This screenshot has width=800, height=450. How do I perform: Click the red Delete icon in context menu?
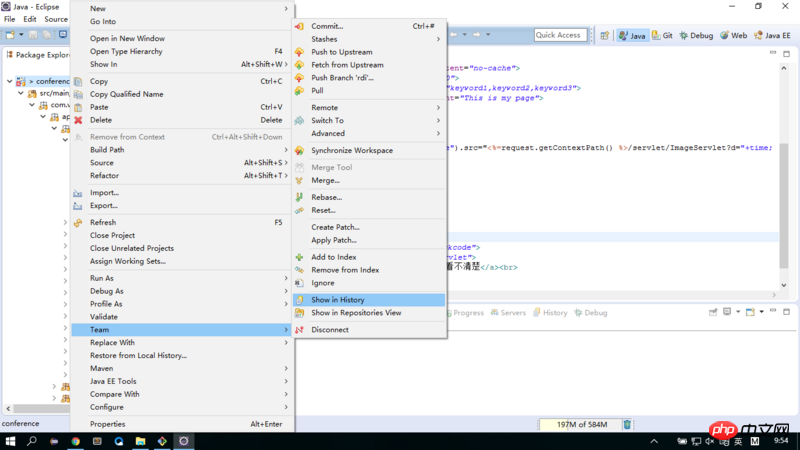coord(79,120)
